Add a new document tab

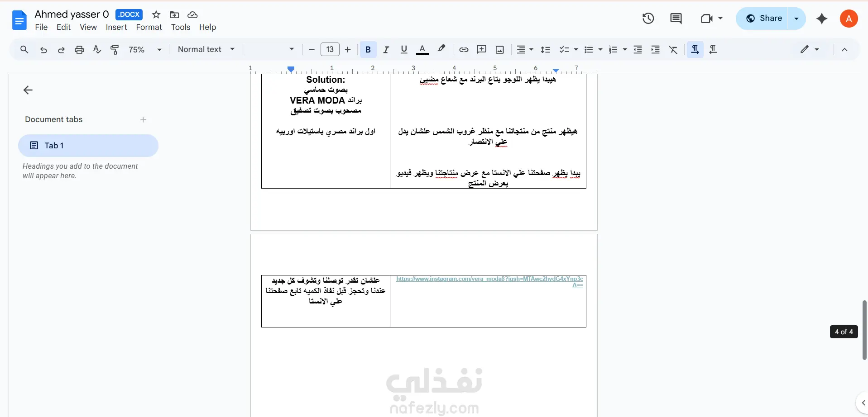click(x=143, y=119)
